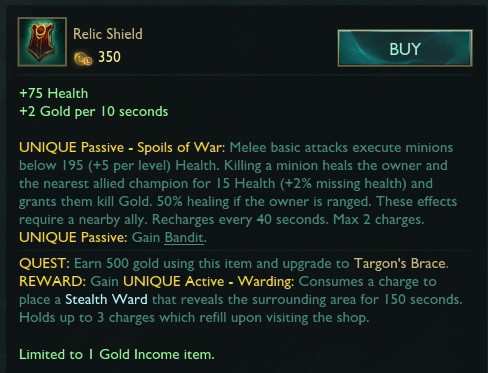Open the underlined Bandit link
The height and width of the screenshot is (373, 488).
tap(184, 238)
